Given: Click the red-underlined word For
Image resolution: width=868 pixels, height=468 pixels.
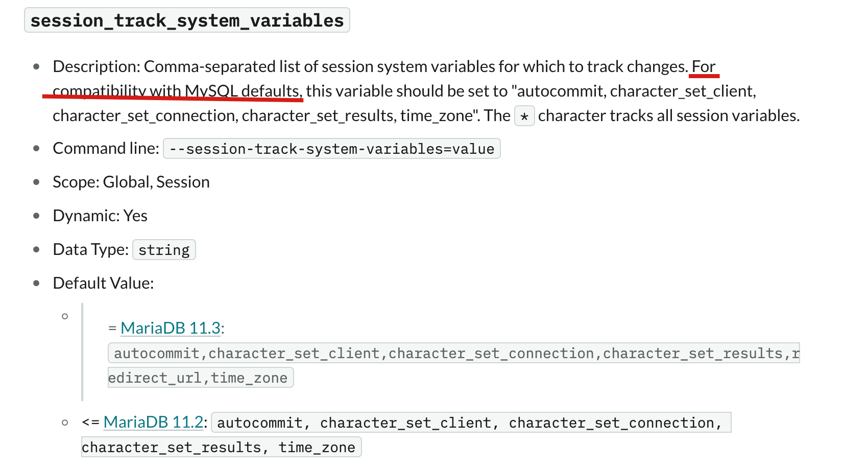Looking at the screenshot, I should [704, 67].
